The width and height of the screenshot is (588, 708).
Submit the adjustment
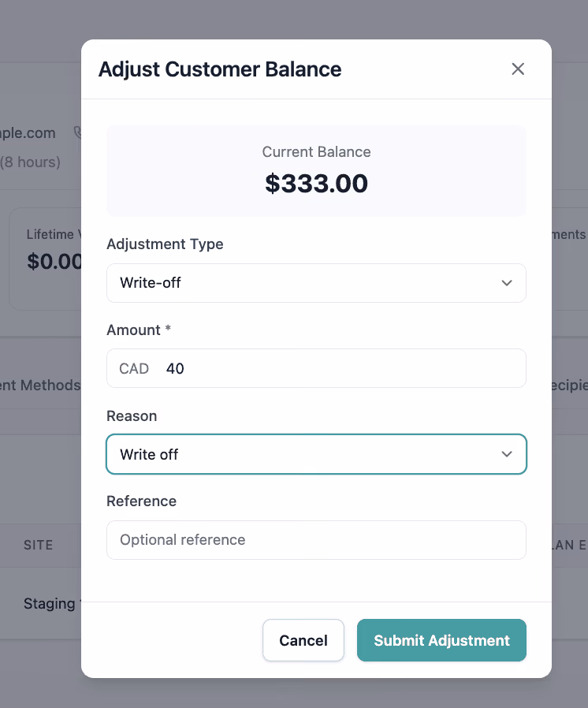pyautogui.click(x=441, y=640)
